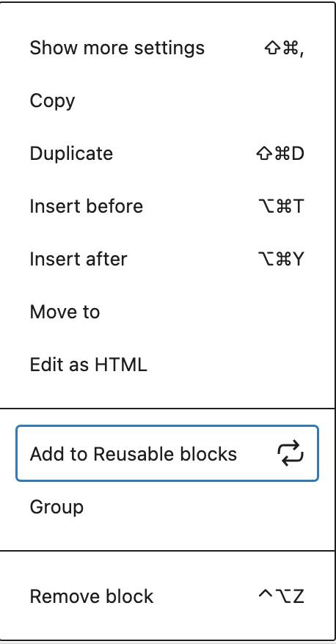Click the ⌃⌥Z shortcut hint for Remove block
Screen dimensions: 336x644
pos(282,596)
